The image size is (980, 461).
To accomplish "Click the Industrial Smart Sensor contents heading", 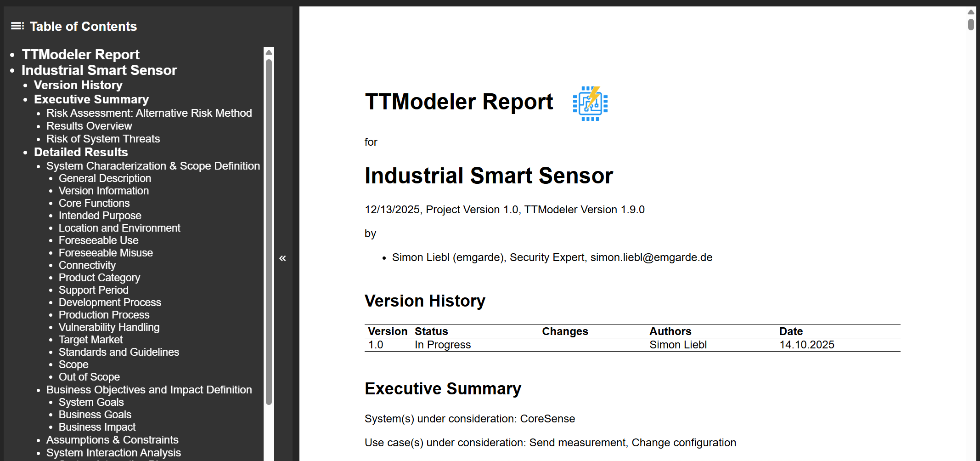I will point(99,70).
